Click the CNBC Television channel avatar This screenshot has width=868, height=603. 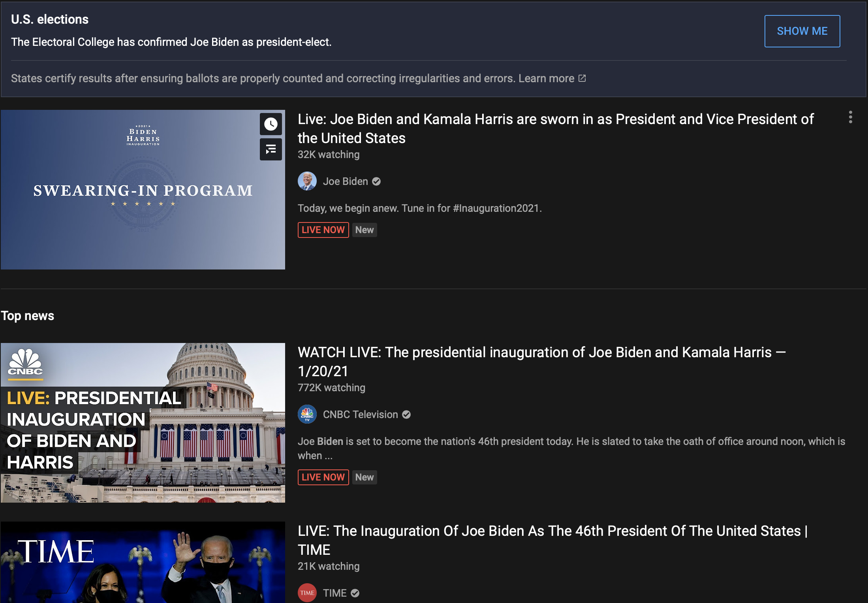(307, 414)
